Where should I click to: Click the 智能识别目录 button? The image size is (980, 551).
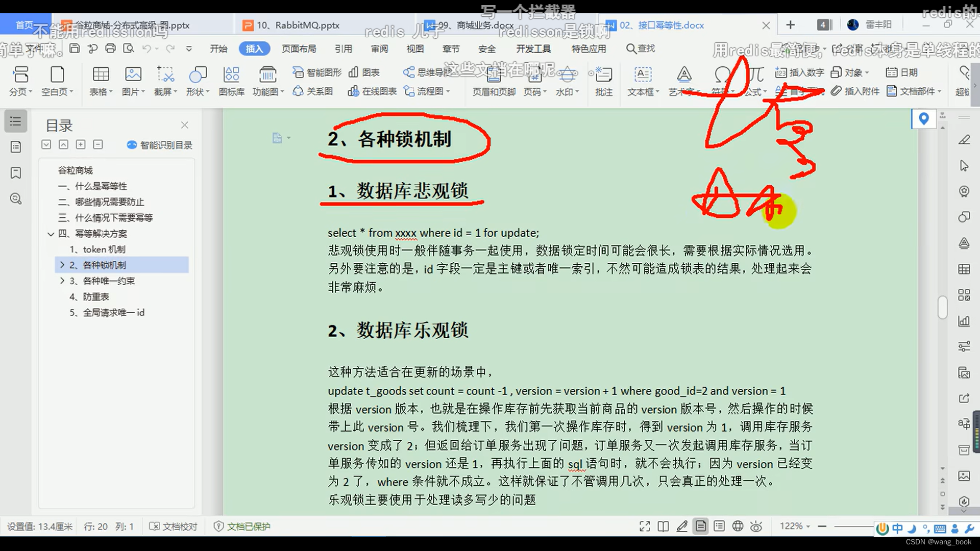coord(158,144)
